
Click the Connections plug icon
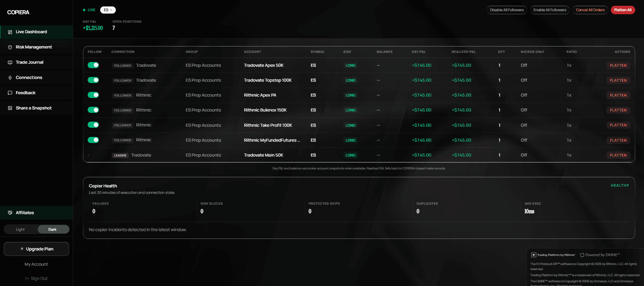tap(10, 78)
